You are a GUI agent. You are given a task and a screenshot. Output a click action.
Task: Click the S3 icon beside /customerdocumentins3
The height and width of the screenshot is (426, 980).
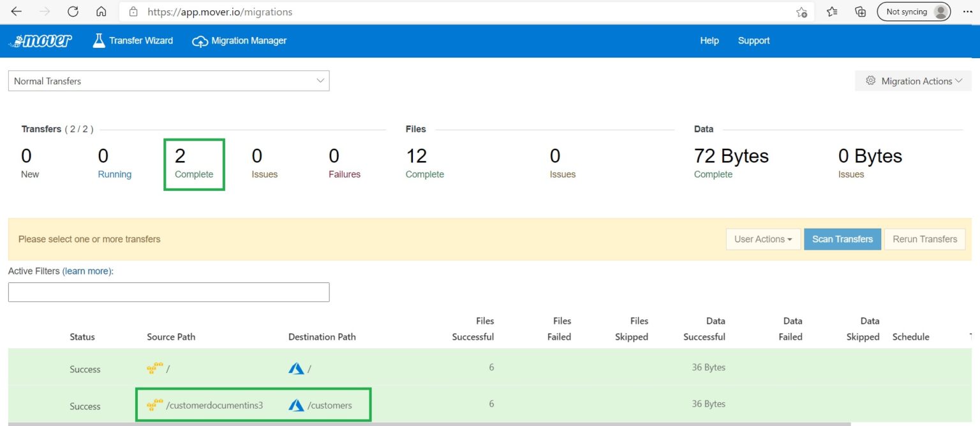154,405
